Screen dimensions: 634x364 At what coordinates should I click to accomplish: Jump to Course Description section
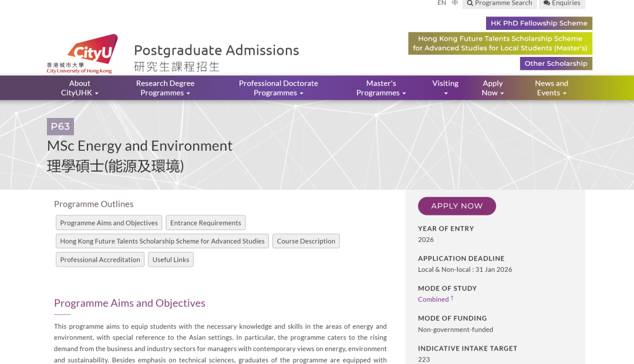306,241
